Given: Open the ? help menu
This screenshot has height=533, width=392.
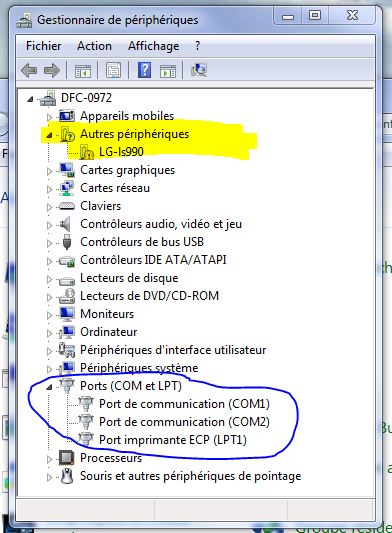Looking at the screenshot, I should [198, 46].
